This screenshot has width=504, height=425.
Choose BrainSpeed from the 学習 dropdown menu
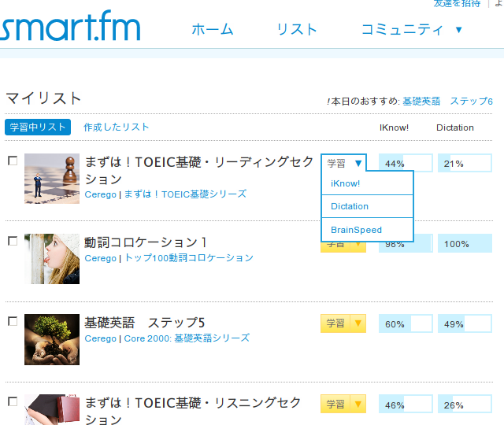(367, 230)
